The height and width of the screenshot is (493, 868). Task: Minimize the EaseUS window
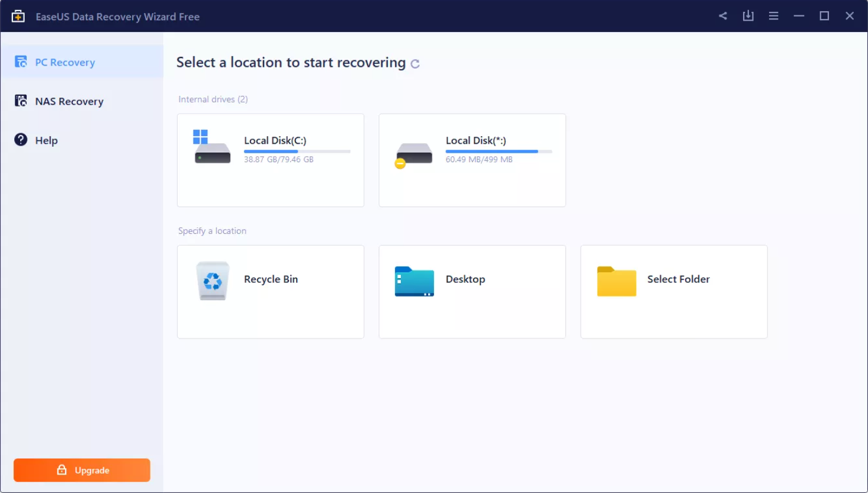tap(799, 16)
